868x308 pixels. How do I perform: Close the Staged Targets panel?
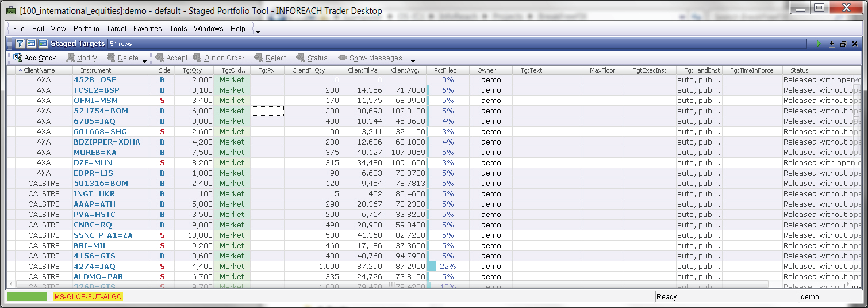[x=855, y=44]
